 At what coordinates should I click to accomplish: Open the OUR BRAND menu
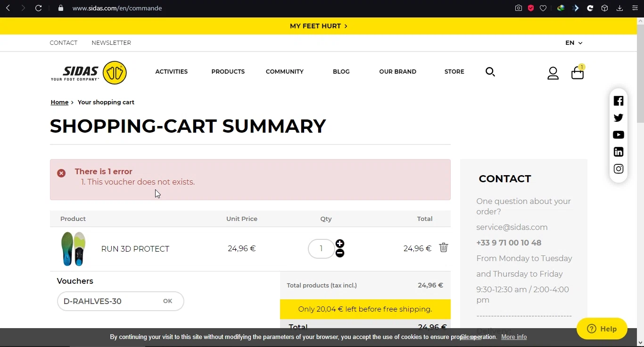click(x=398, y=72)
